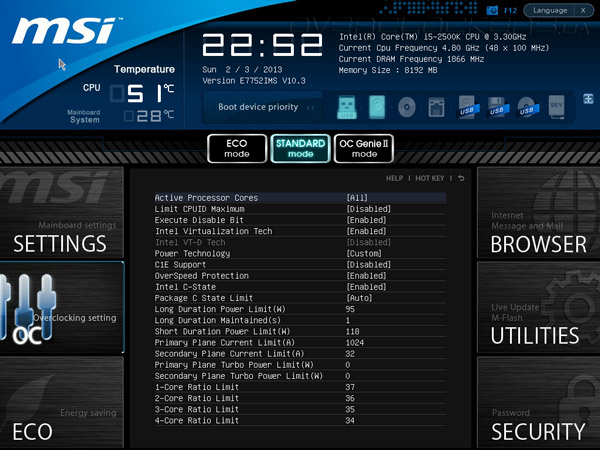600x450 pixels.
Task: Edit 1-Core Ratio Limit value 37
Action: [350, 387]
